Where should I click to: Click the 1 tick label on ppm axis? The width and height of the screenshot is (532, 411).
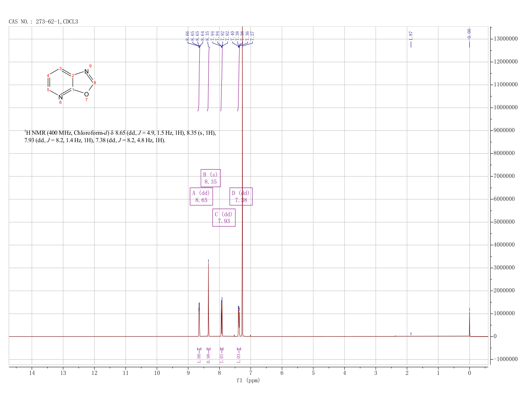438,373
